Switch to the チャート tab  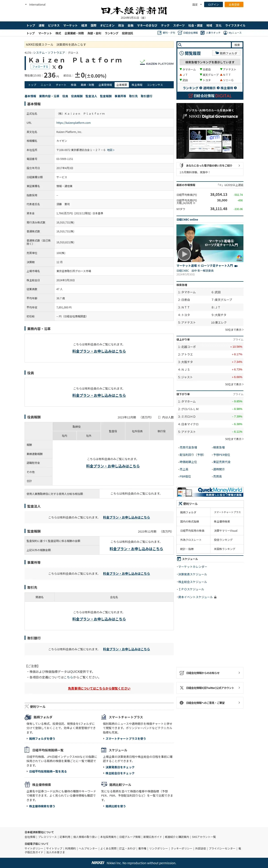[61, 85]
